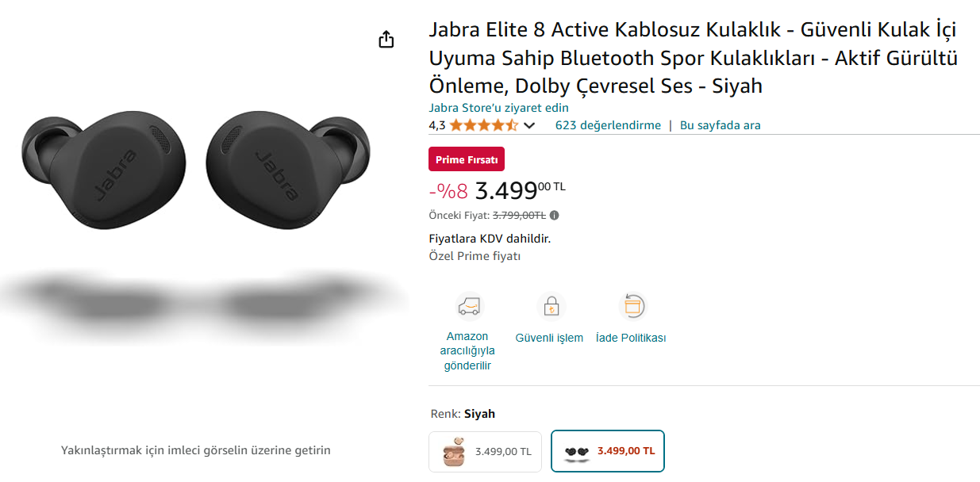Click the Bu sayfada ara link
Image resolution: width=980 pixels, height=482 pixels.
720,125
